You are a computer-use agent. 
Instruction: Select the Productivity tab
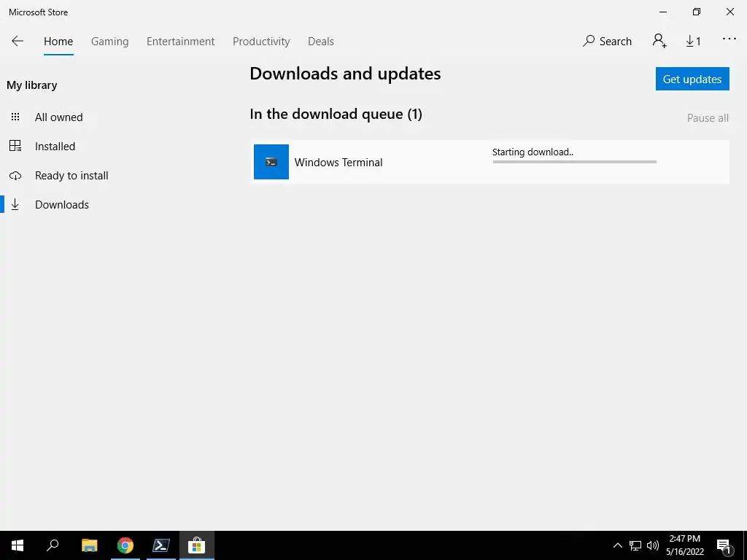(x=261, y=42)
